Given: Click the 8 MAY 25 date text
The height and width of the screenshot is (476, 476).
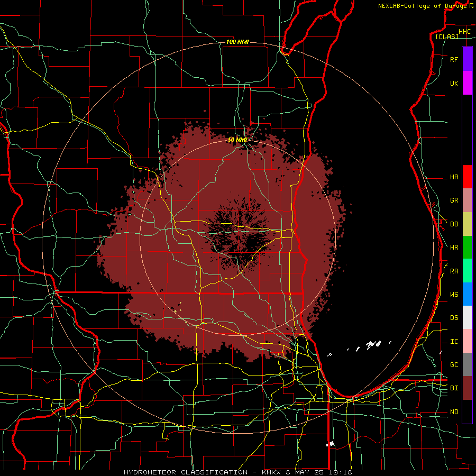Looking at the screenshot, I should (x=305, y=472).
